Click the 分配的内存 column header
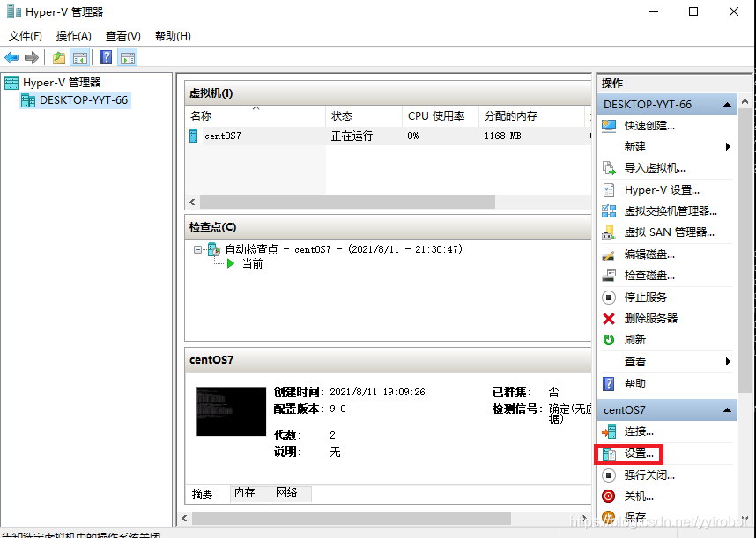This screenshot has width=756, height=538. [531, 115]
